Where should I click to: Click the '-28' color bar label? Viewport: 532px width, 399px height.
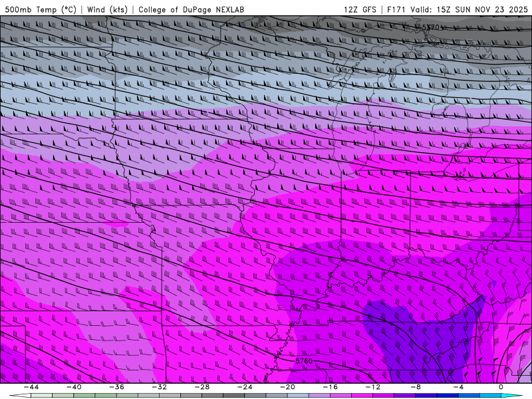[202, 387]
